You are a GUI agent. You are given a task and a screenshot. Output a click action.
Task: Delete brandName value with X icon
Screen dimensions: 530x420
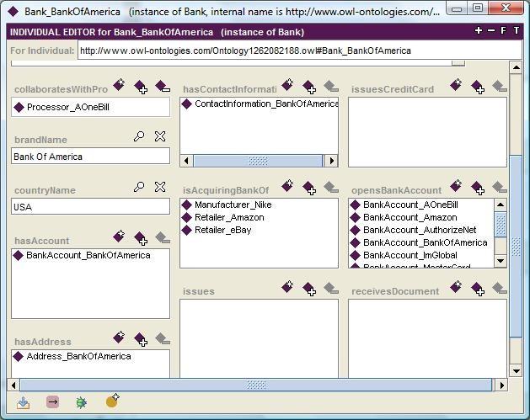click(x=160, y=136)
